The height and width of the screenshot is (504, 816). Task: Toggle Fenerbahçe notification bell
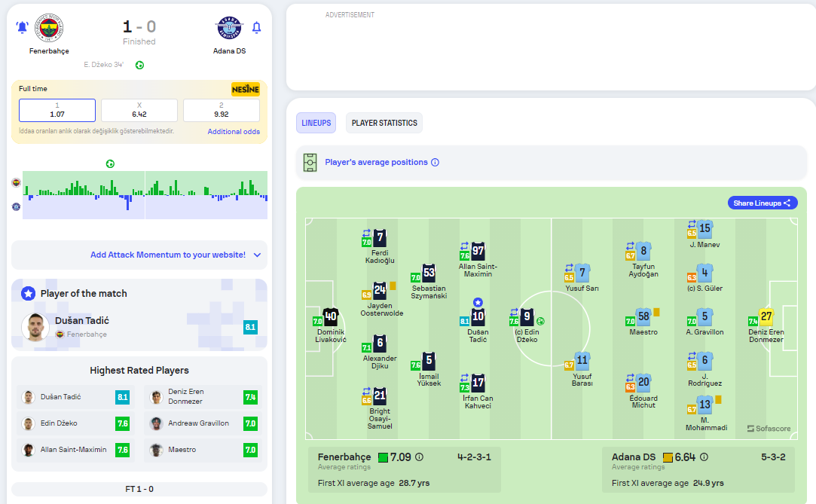(22, 27)
